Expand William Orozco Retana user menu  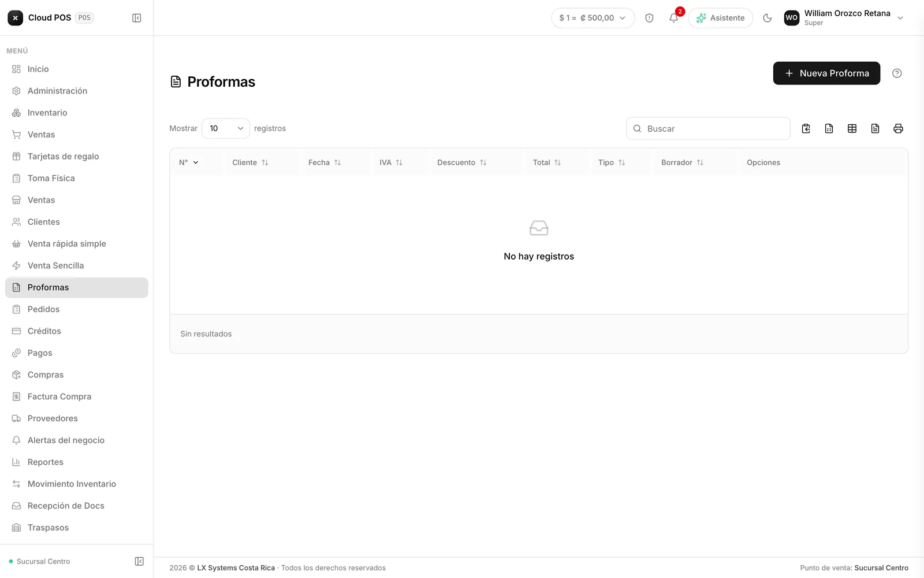(844, 18)
